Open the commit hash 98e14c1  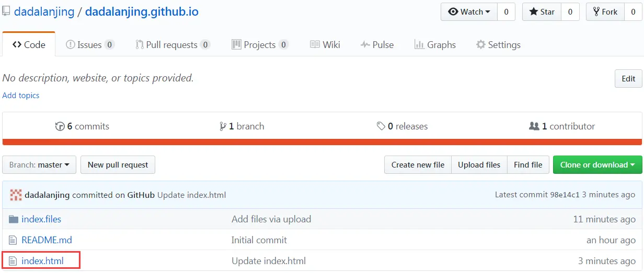(565, 195)
